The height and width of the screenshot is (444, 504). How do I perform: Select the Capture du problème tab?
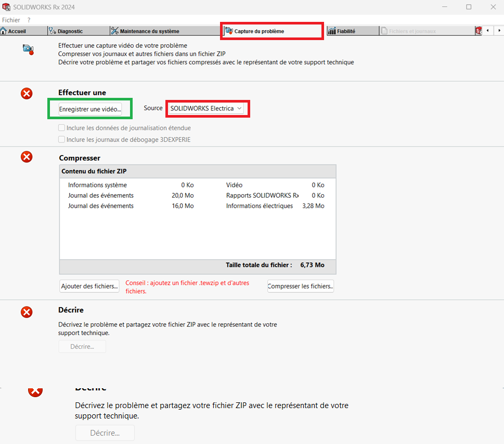[x=272, y=31]
